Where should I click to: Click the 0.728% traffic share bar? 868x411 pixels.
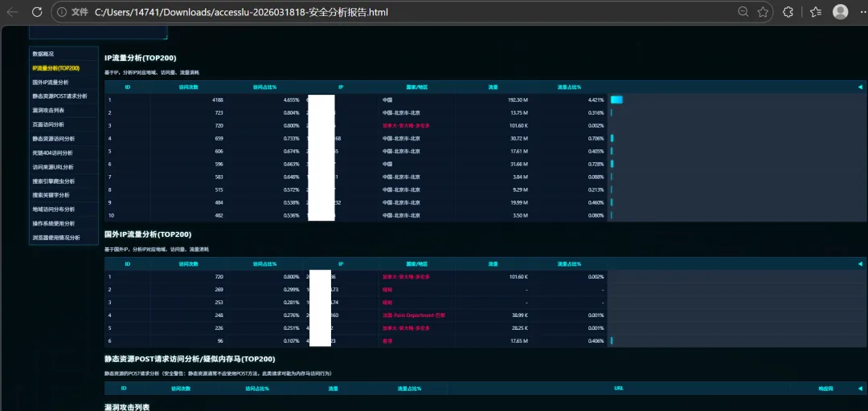pos(612,164)
